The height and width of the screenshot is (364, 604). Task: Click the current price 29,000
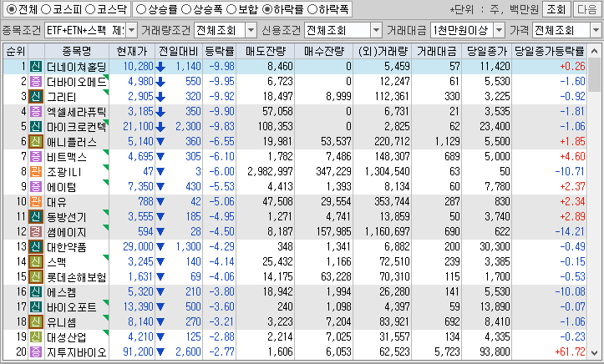click(x=138, y=246)
